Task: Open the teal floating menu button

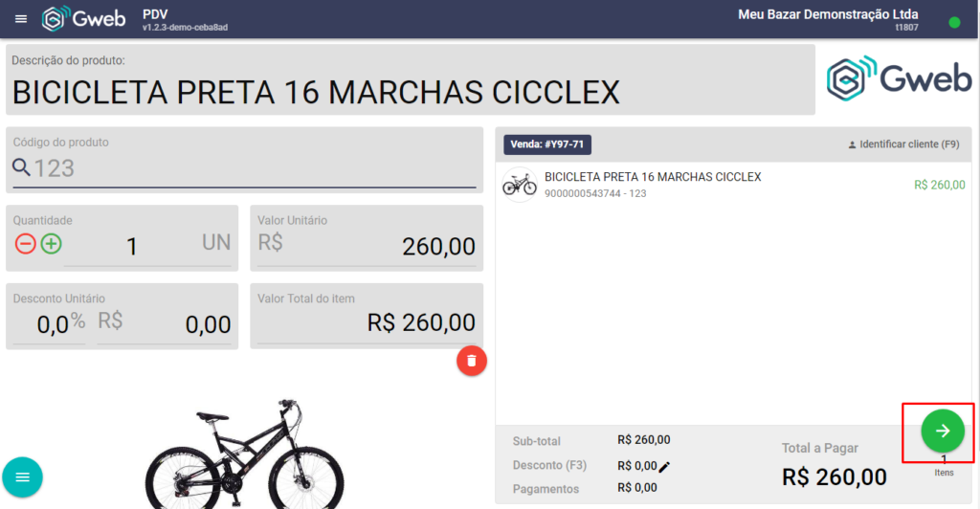Action: coord(23,477)
